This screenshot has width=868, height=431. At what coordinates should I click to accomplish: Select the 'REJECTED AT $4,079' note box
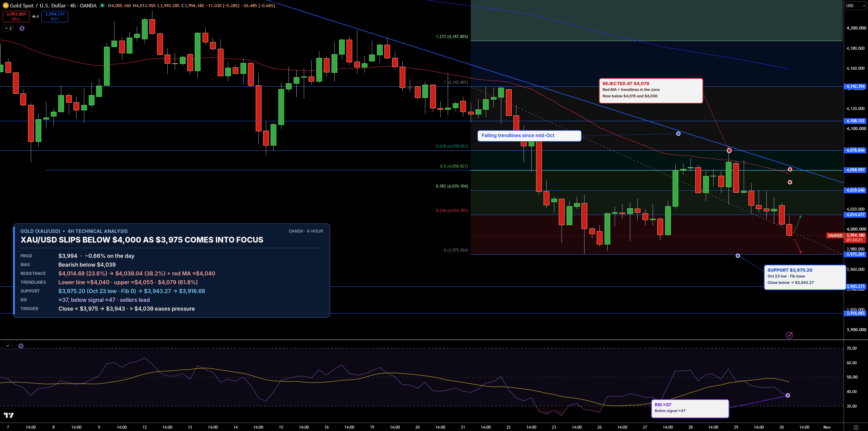pos(651,91)
